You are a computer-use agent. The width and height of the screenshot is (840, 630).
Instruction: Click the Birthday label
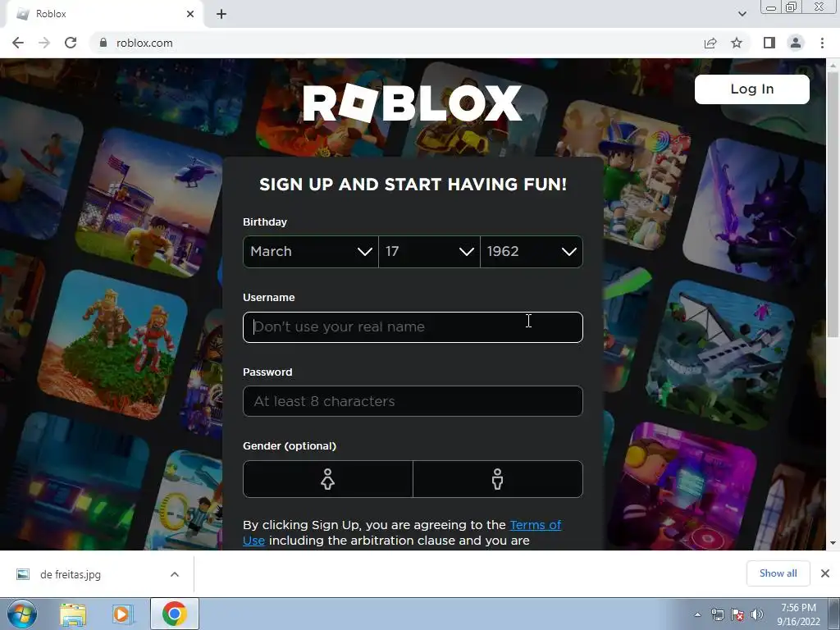pyautogui.click(x=265, y=221)
